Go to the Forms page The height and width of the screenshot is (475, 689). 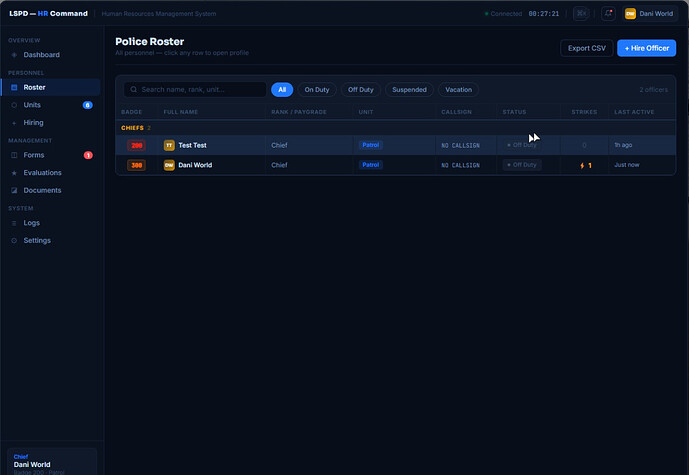coord(34,155)
